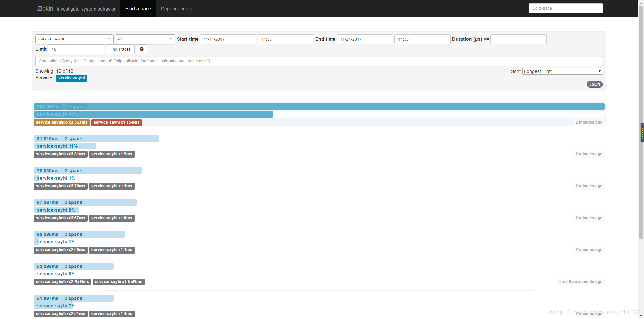Click the service-sayhi services tag
The image size is (644, 319).
click(x=71, y=78)
